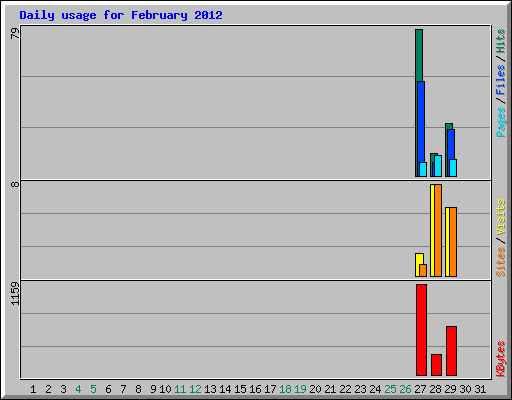Click the Hits legend label
The height and width of the screenshot is (400, 512).
click(501, 41)
